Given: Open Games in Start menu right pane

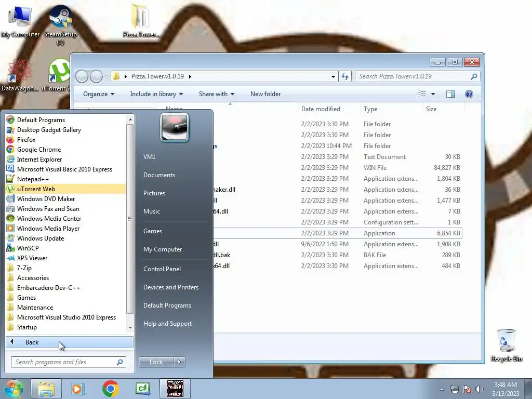Looking at the screenshot, I should pos(153,231).
